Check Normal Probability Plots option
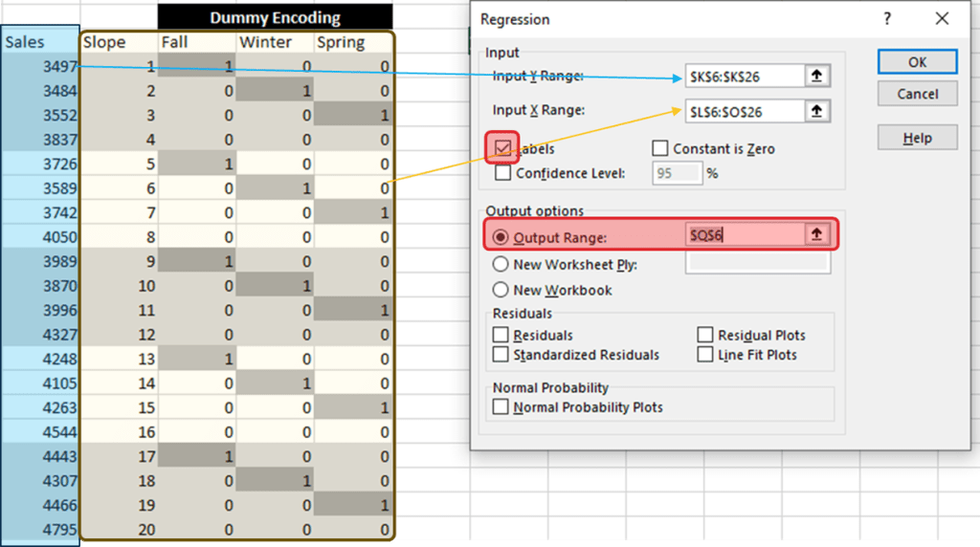The height and width of the screenshot is (547, 980). (501, 406)
